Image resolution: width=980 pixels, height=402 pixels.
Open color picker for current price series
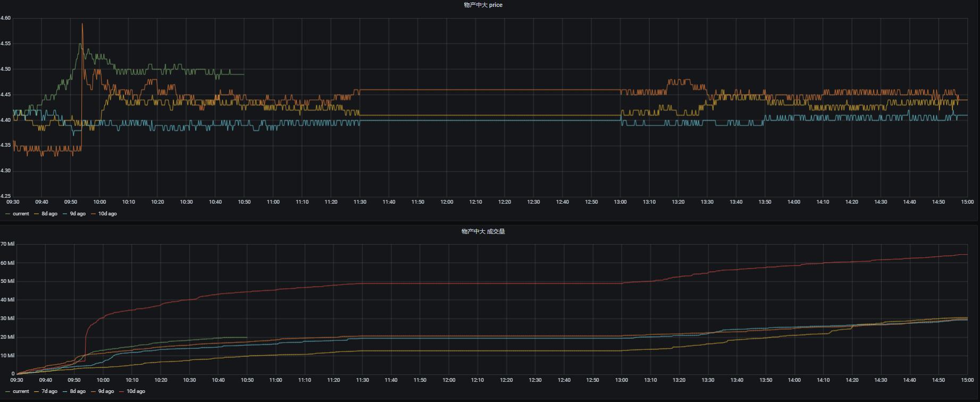8,214
